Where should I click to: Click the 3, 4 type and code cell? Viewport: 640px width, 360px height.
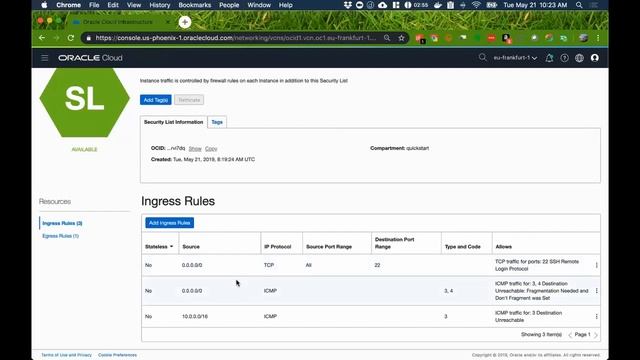coord(448,291)
